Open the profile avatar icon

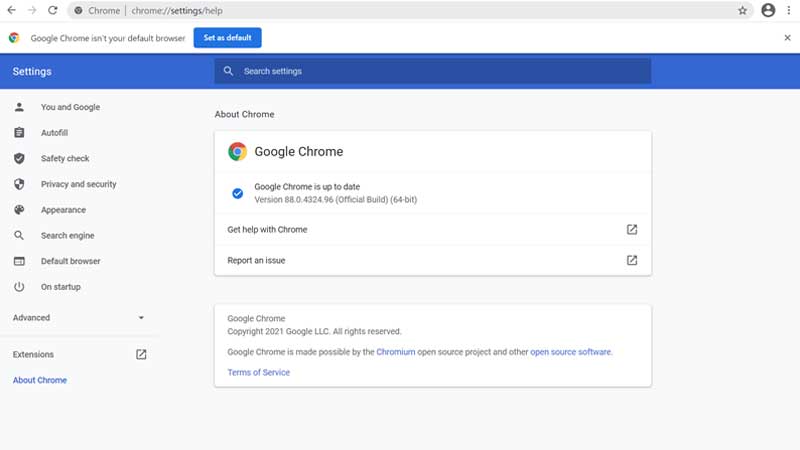[768, 10]
